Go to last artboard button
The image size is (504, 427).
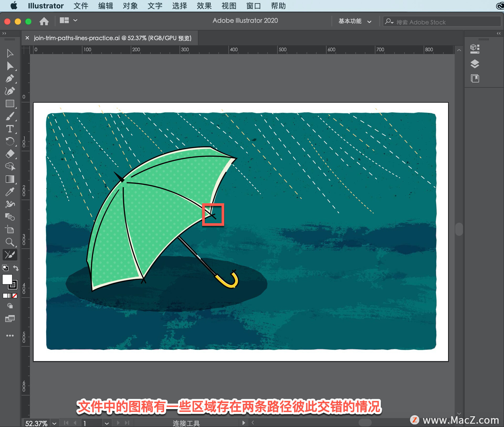pyautogui.click(x=127, y=423)
